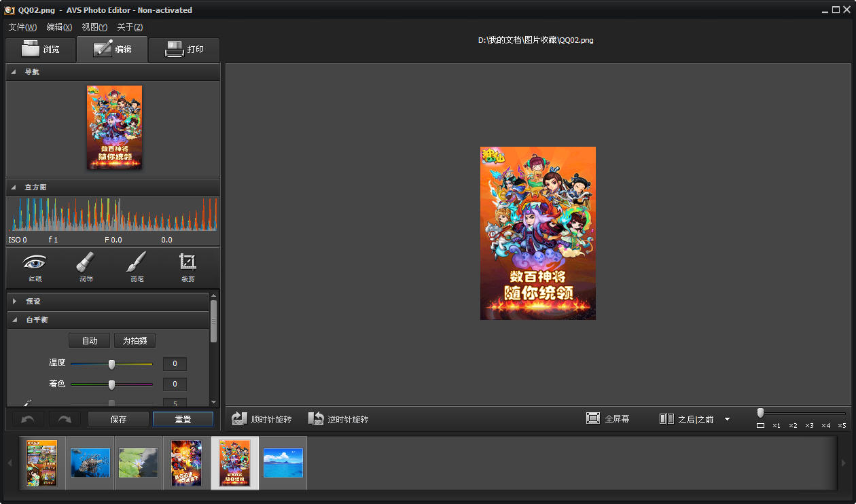Select the Red Eye (红眼) tool

(35, 267)
